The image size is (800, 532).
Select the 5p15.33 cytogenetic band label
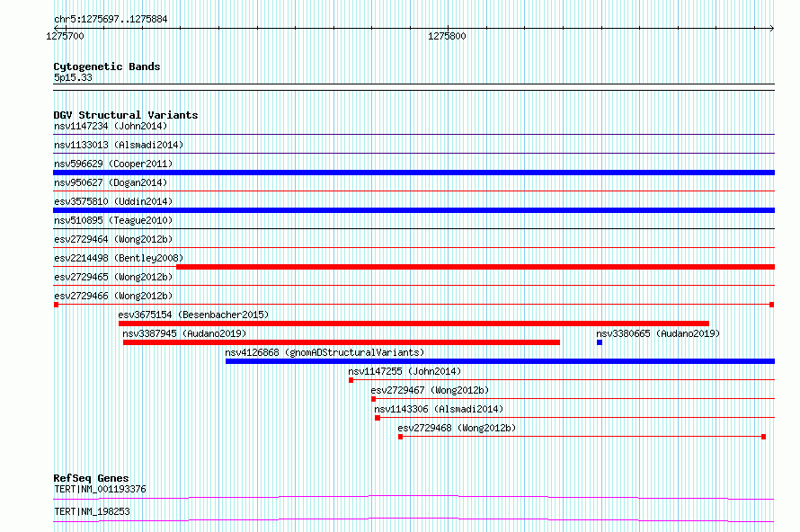tap(73, 77)
